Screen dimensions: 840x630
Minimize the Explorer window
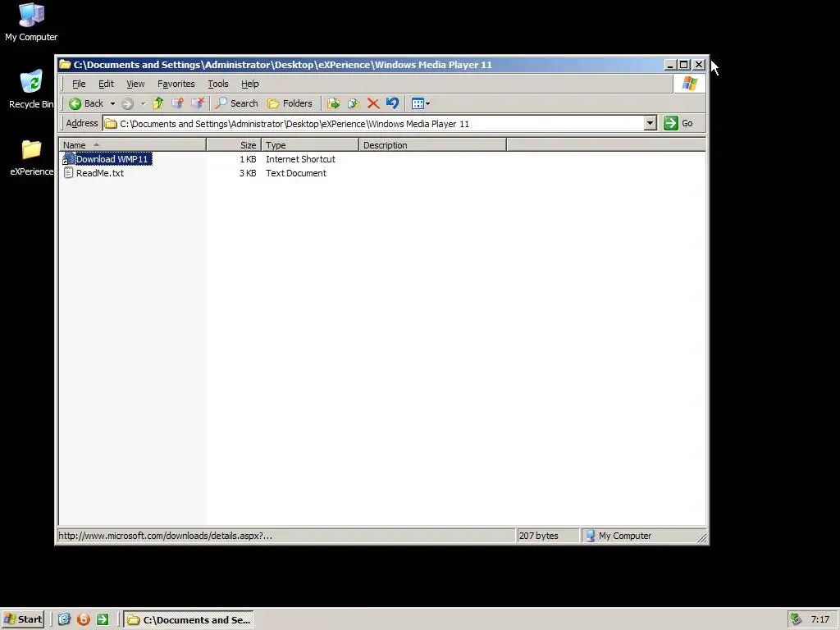(670, 65)
